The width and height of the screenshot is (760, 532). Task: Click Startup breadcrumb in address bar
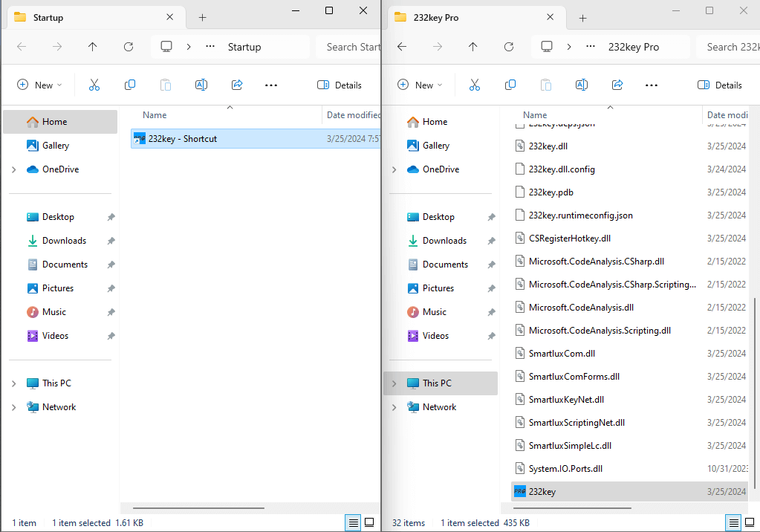(244, 47)
